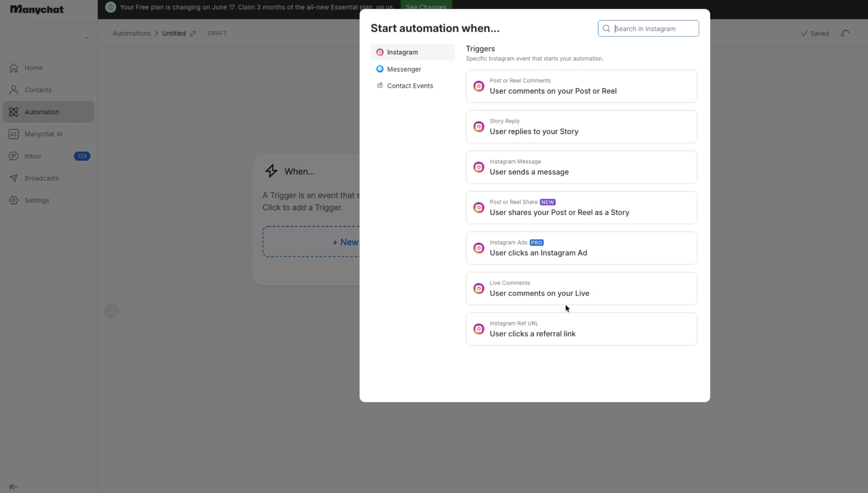
Task: Expand the account switcher dropdown chevron
Action: [87, 38]
